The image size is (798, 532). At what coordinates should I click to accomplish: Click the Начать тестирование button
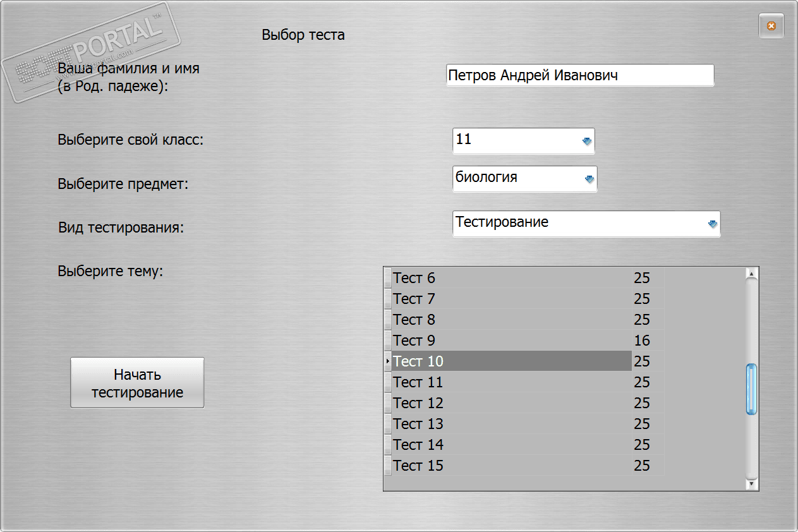point(137,383)
